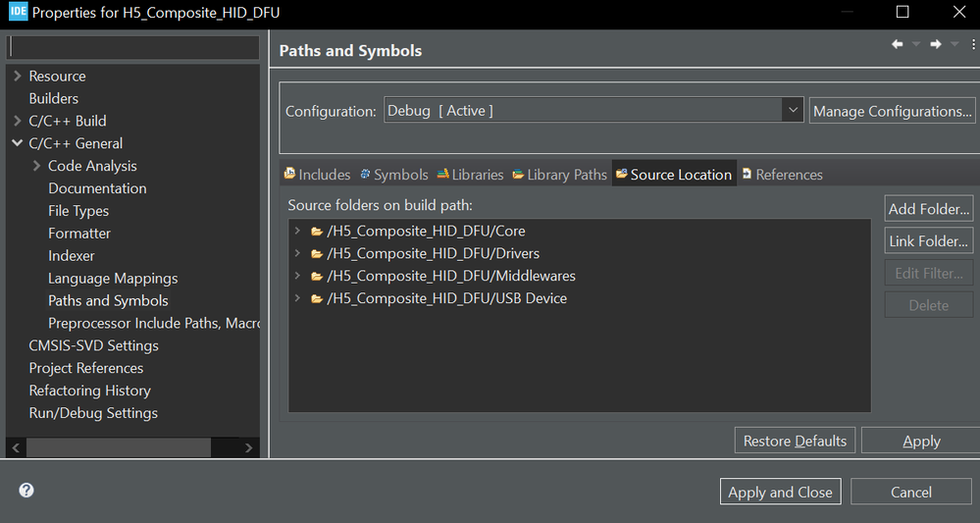
Task: Switch to the Libraries tab
Action: pyautogui.click(x=470, y=175)
